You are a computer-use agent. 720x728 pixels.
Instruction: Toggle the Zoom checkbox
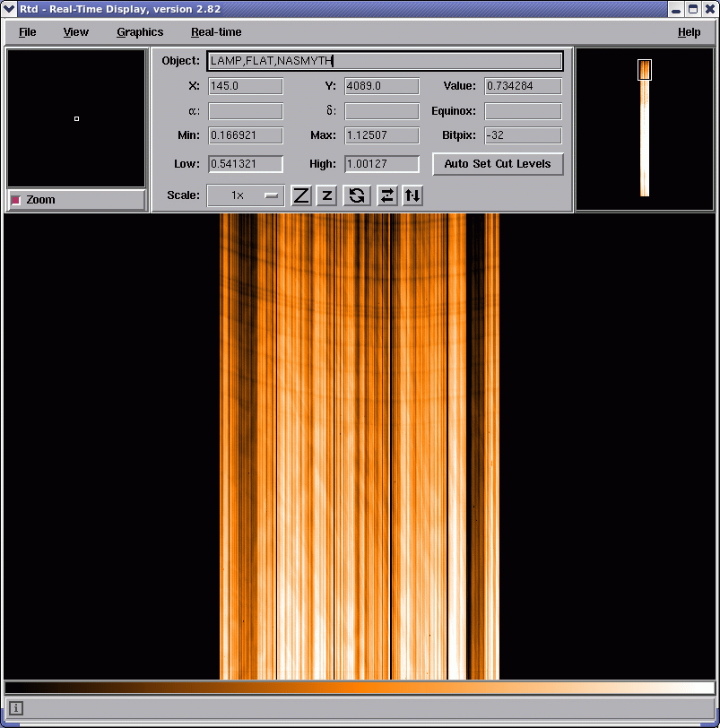16,200
